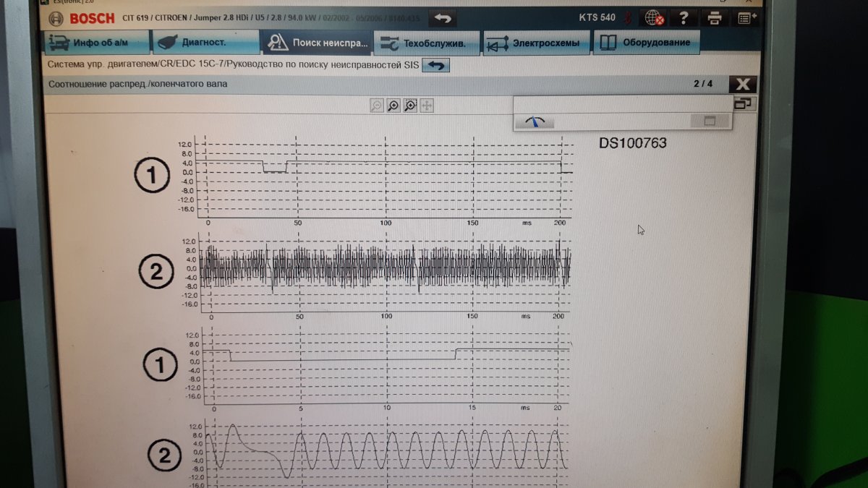Click the back arrow in top bar
Screen dimensions: 868x488
click(x=443, y=17)
